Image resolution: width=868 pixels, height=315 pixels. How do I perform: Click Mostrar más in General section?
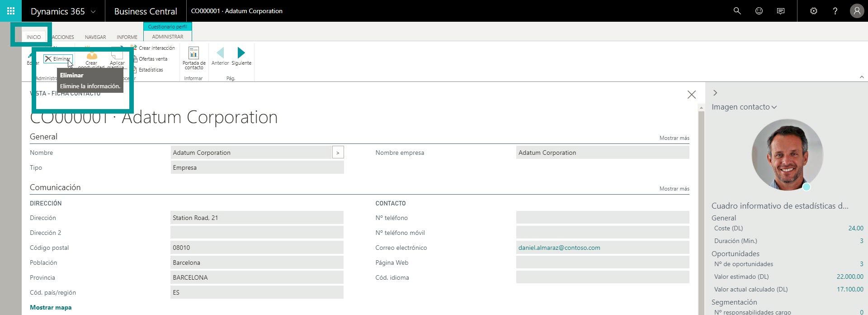coord(674,138)
